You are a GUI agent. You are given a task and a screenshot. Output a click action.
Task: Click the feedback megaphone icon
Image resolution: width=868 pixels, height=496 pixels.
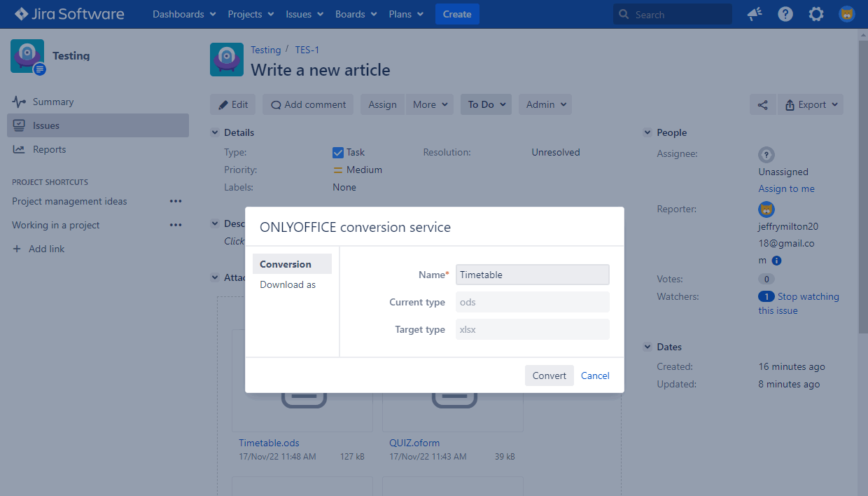[x=755, y=14]
